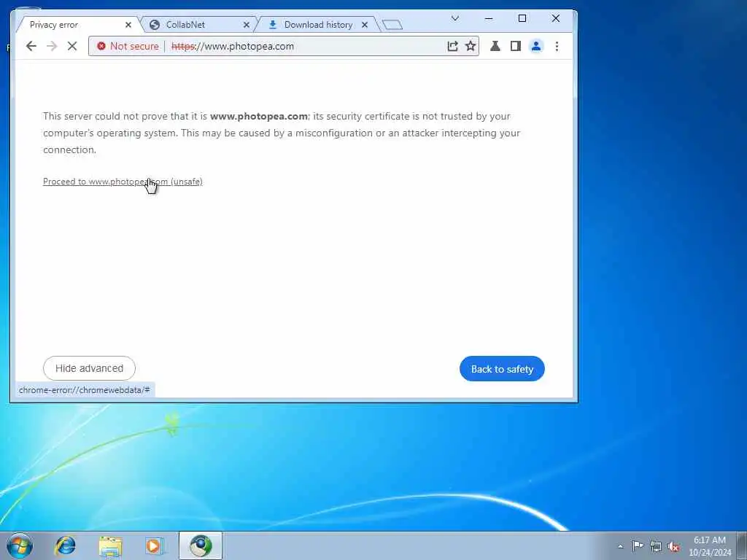The image size is (747, 560).
Task: Bookmark this page with the star icon
Action: coord(471,46)
